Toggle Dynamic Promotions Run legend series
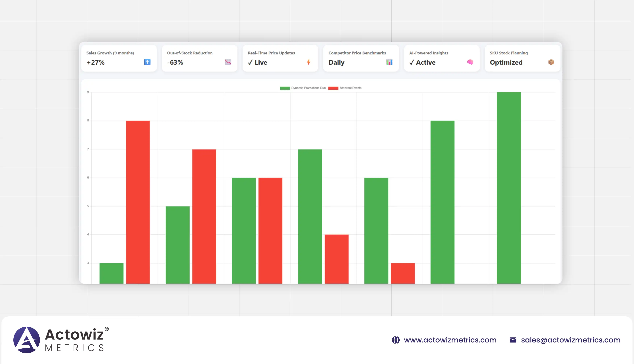Image resolution: width=634 pixels, height=364 pixels. pyautogui.click(x=308, y=88)
